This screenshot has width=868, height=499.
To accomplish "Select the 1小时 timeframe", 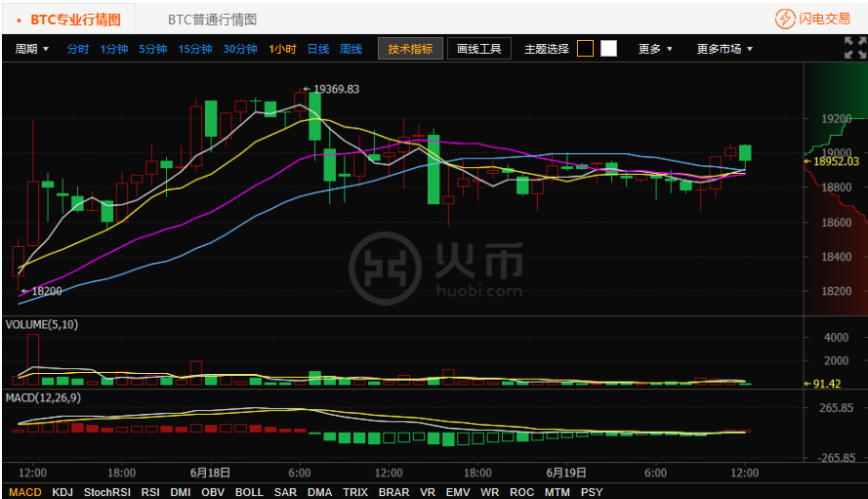I will pos(282,49).
